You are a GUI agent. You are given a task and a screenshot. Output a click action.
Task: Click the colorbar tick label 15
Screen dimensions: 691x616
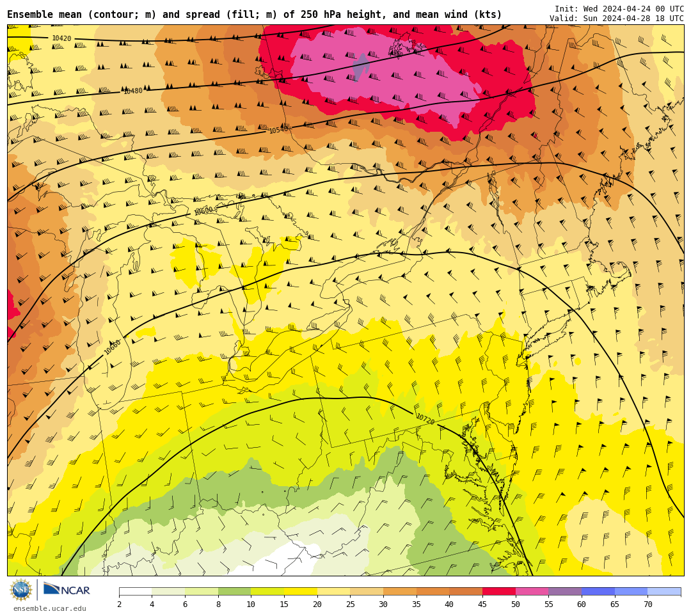[284, 604]
